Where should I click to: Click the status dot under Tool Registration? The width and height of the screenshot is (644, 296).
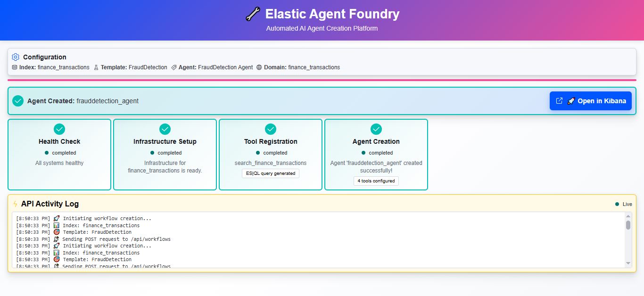tap(258, 153)
